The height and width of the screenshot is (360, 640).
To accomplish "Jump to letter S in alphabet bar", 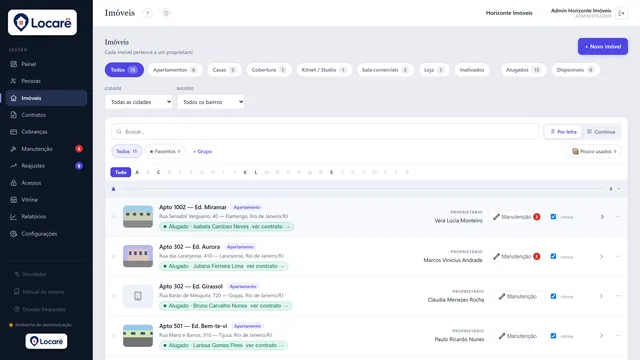I will point(331,172).
